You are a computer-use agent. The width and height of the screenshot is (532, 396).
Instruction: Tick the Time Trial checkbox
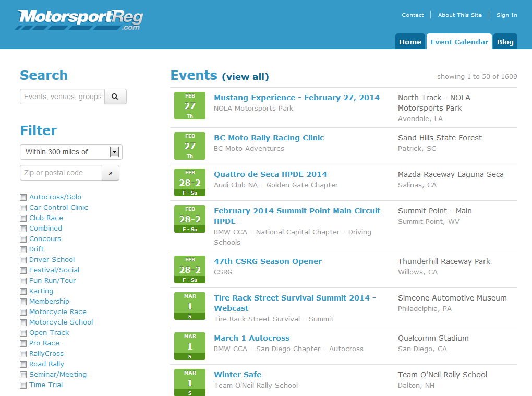tap(23, 385)
